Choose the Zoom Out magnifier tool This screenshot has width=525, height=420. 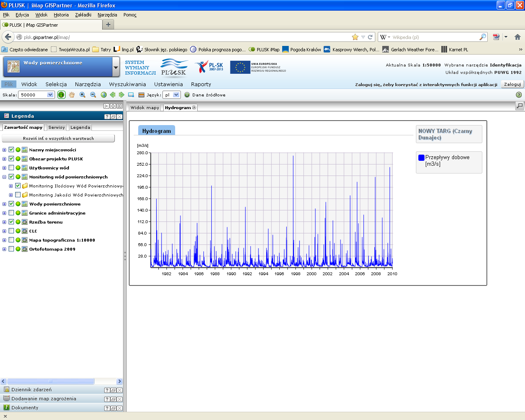[x=93, y=95]
